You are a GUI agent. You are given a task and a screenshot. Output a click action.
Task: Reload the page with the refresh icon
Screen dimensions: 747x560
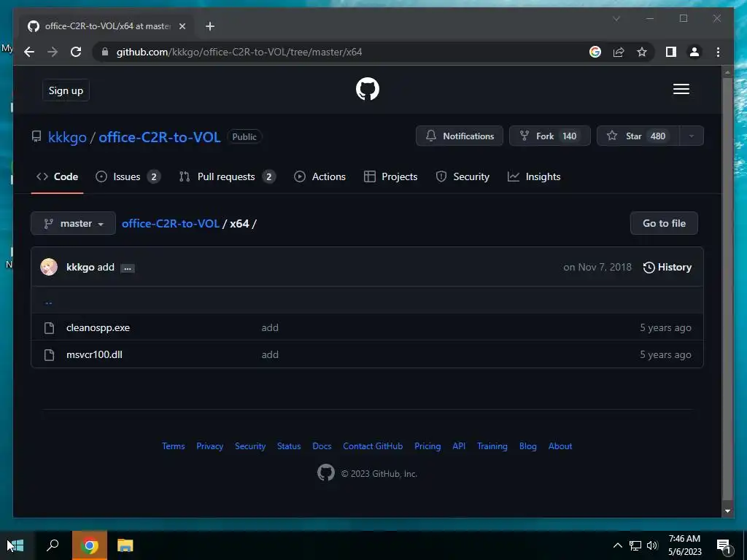76,52
